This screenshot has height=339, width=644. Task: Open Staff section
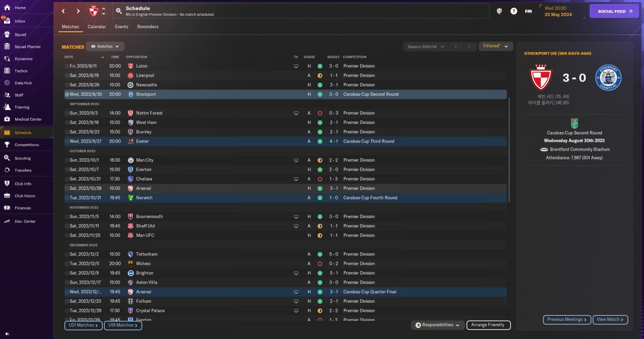point(19,95)
